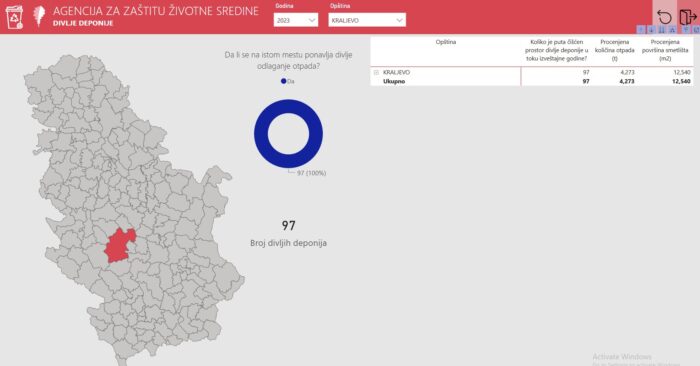The width and height of the screenshot is (700, 366).
Task: Click the drill down arrow icon
Action: click(x=651, y=30)
